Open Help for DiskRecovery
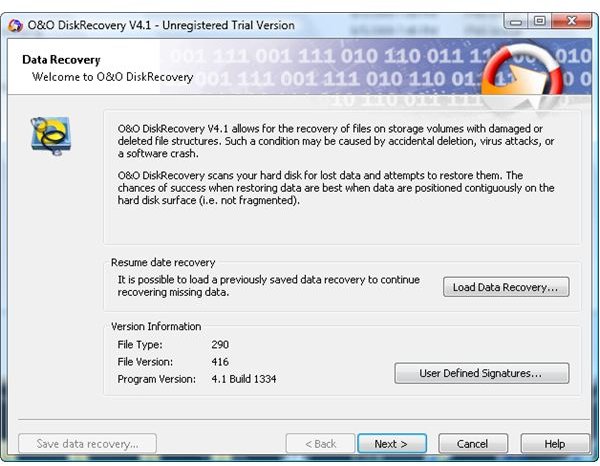 point(554,444)
